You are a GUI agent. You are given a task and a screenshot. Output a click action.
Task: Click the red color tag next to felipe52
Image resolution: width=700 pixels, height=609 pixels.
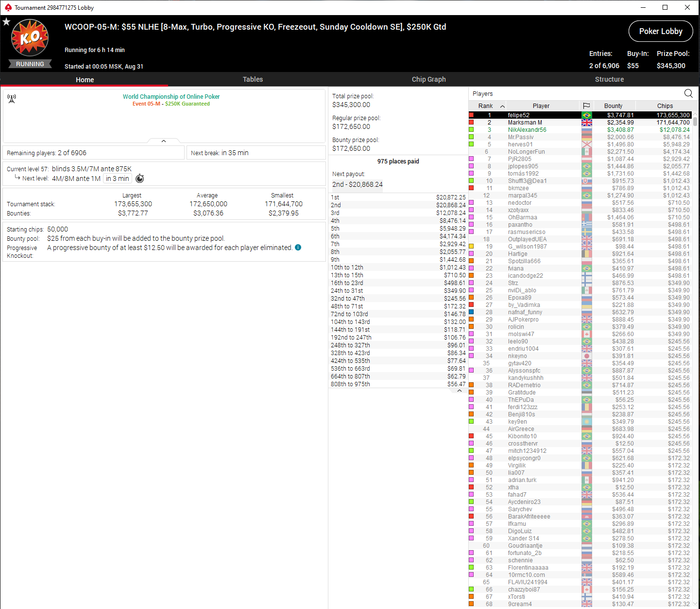[x=471, y=115]
